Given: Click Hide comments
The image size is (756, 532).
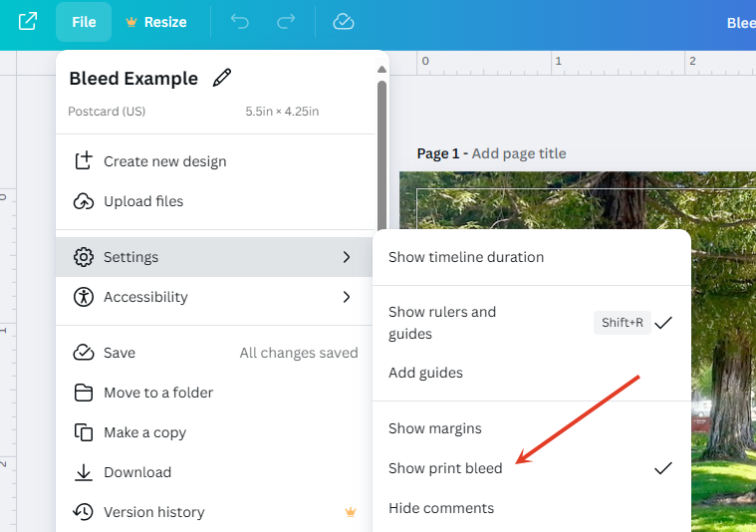Looking at the screenshot, I should coord(532,508).
